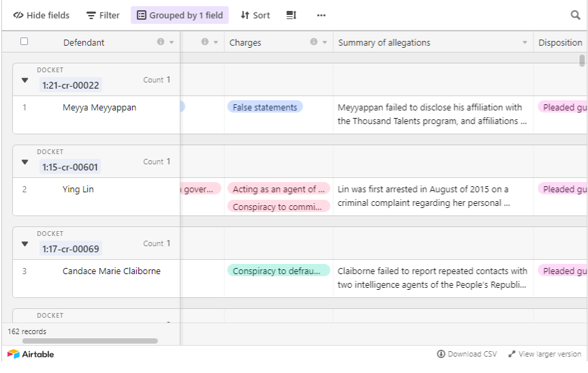Open the Charges column dropdown arrow

pyautogui.click(x=324, y=42)
